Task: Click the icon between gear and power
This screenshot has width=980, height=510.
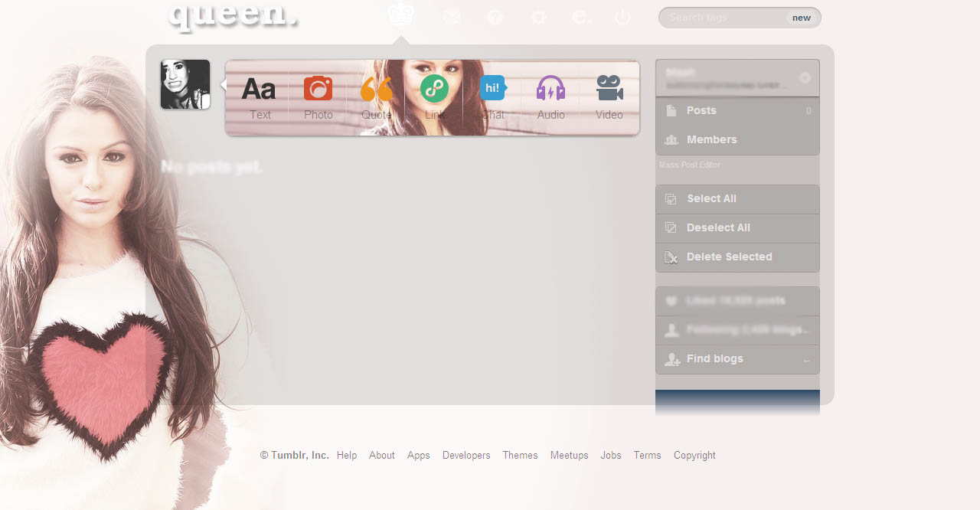Action: (582, 17)
